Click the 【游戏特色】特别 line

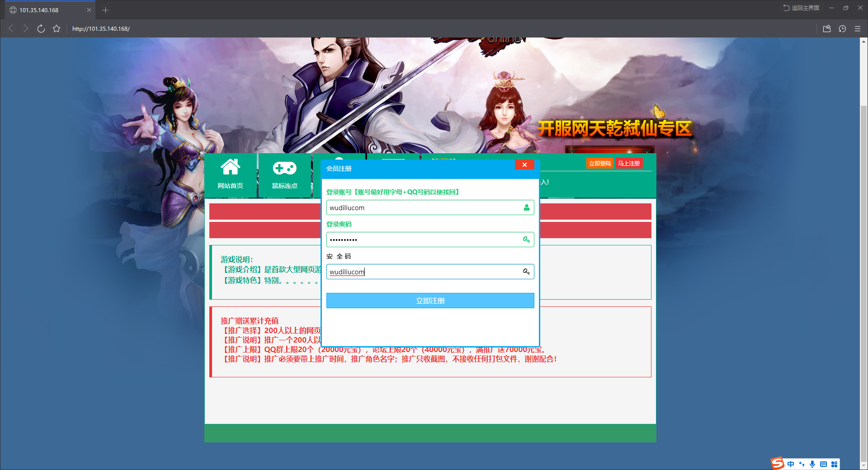270,281
